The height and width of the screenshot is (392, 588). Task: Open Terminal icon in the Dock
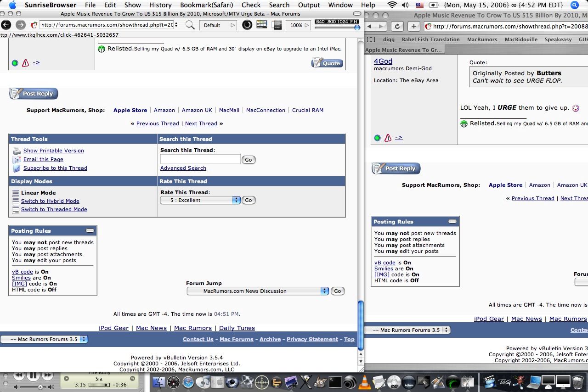335,382
